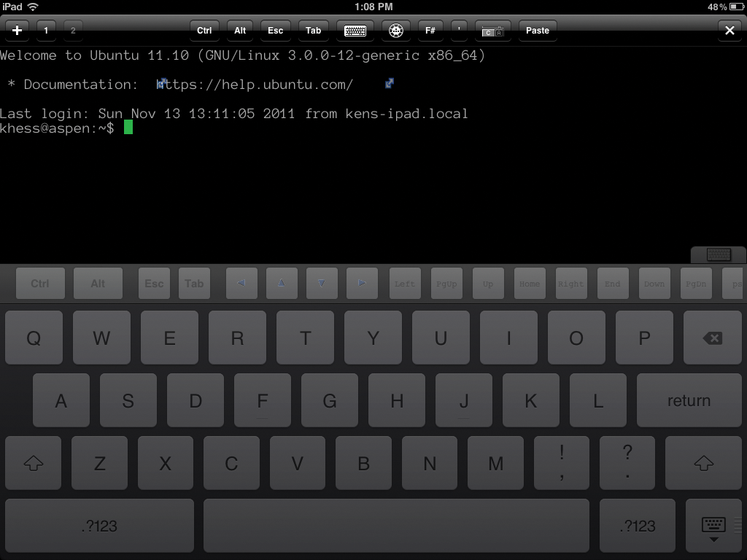Image resolution: width=747 pixels, height=560 pixels.
Task: Tap the exclamation/comma key
Action: tap(562, 463)
